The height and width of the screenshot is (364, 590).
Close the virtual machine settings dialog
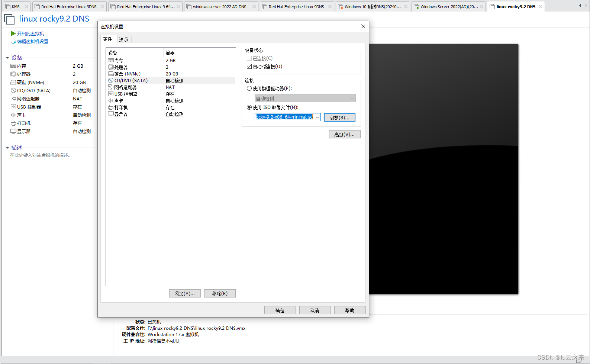click(363, 26)
